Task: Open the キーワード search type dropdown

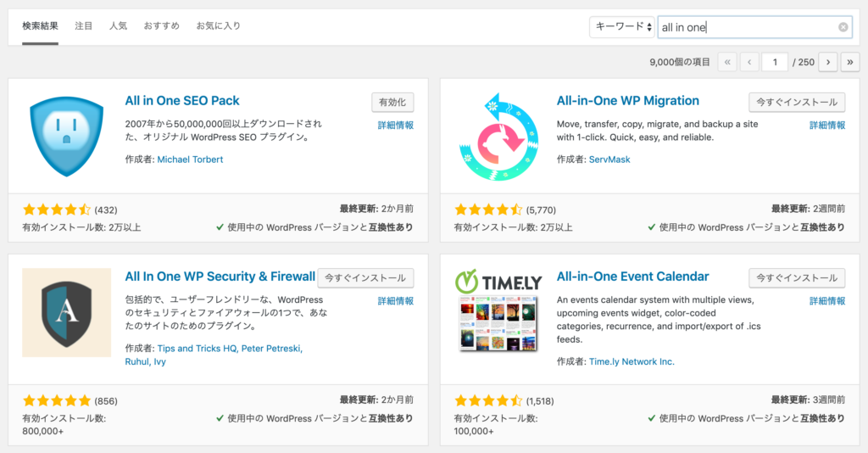Action: (623, 27)
